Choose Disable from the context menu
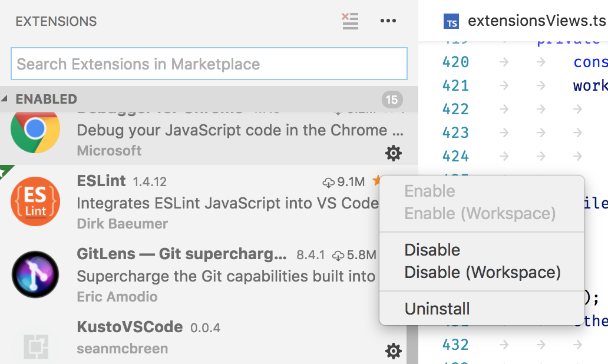 click(x=432, y=250)
